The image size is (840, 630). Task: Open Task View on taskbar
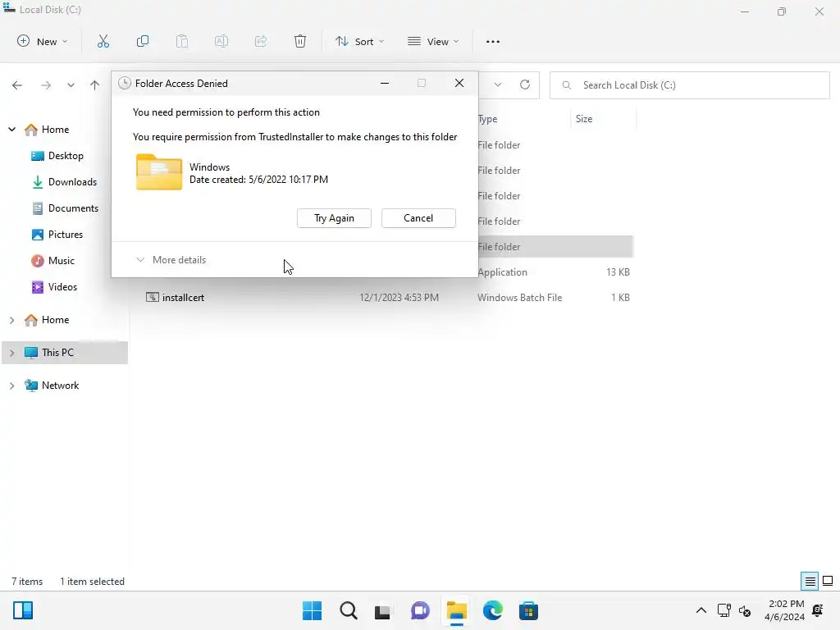(382, 610)
